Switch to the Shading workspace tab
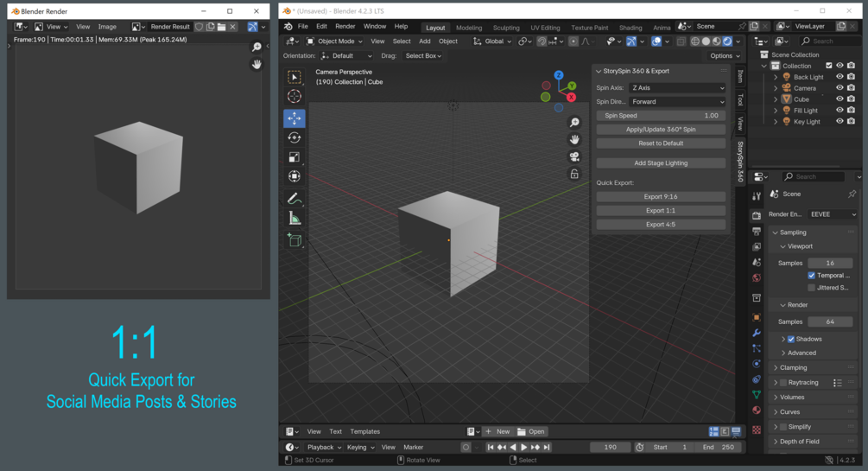This screenshot has width=868, height=471. point(630,28)
